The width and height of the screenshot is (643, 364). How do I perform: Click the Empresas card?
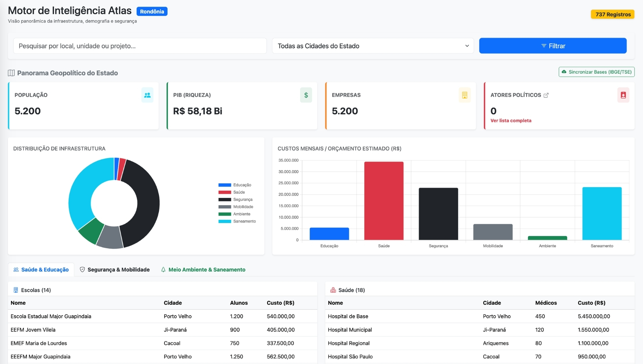click(x=400, y=106)
